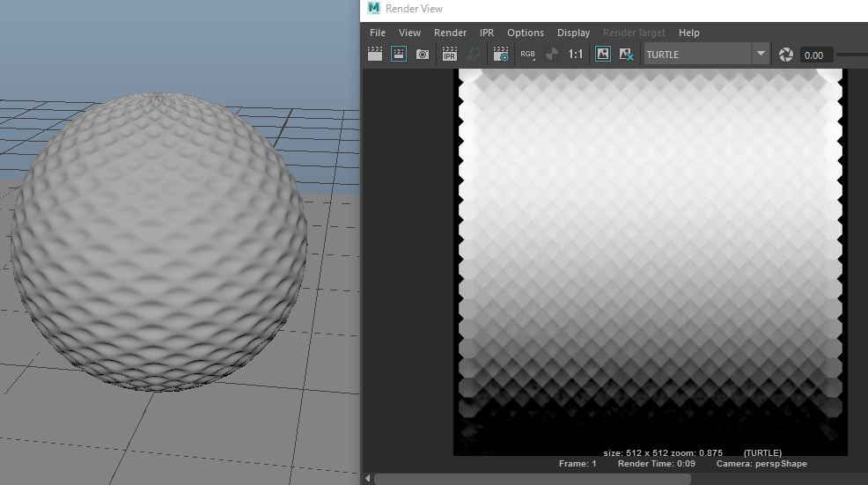868x485 pixels.
Task: Open the IPR menu
Action: click(x=487, y=33)
